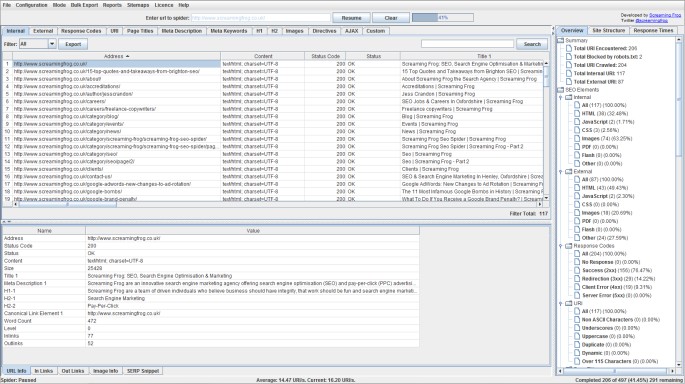This screenshot has width=685, height=384.
Task: Open the File menu
Action: click(7, 5)
